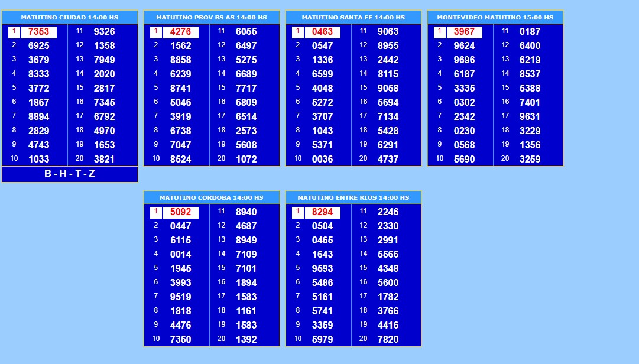The image size is (639, 364).
Task: Click the Matutino Entre Rios header
Action: point(353,197)
